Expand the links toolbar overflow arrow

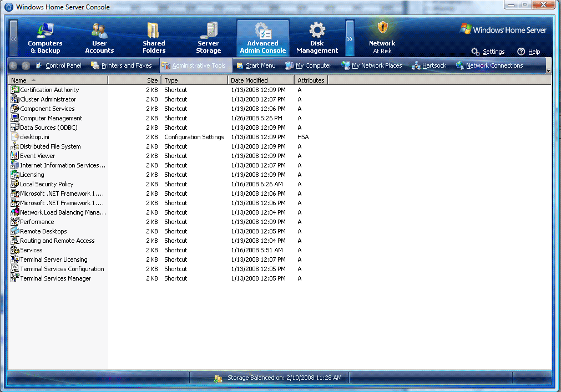(548, 71)
